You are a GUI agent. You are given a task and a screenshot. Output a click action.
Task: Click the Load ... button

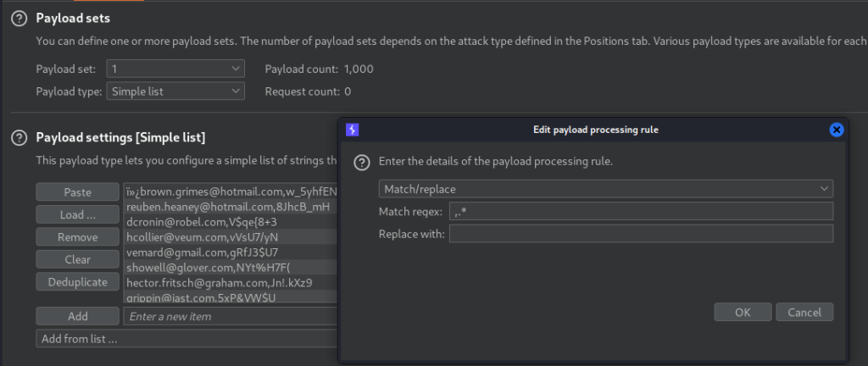pyautogui.click(x=77, y=214)
